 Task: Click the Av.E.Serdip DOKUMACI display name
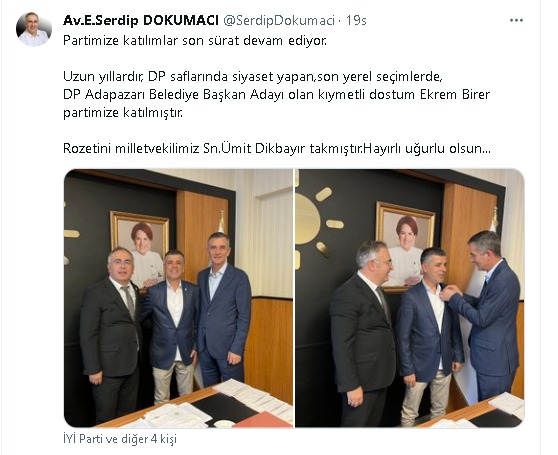[141, 21]
